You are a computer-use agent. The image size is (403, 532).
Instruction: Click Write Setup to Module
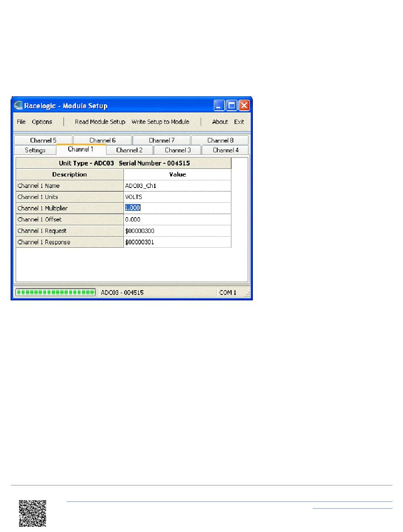pyautogui.click(x=160, y=122)
